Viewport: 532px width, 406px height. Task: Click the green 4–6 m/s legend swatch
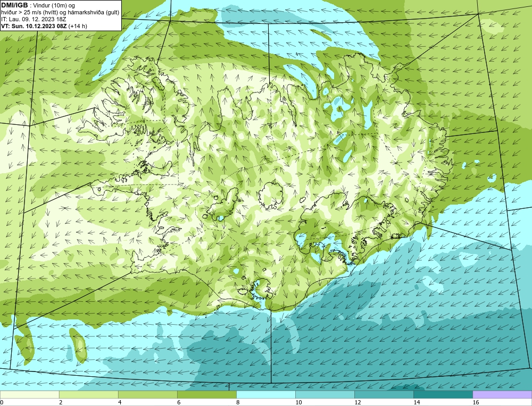[147, 394]
